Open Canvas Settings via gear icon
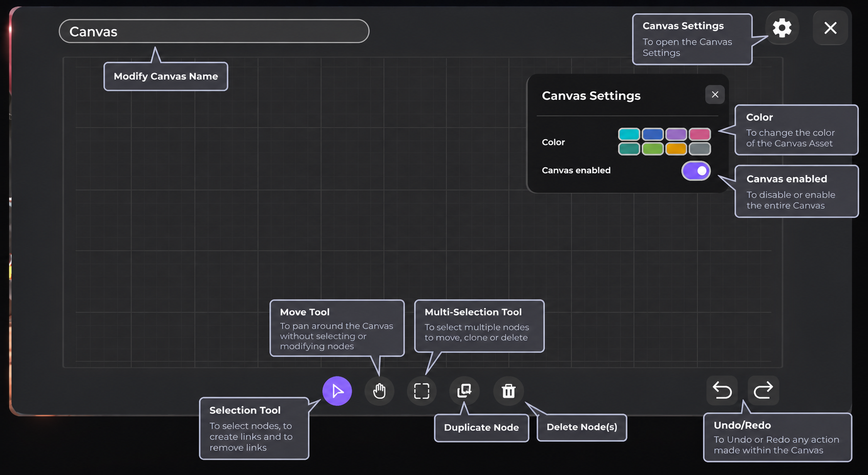 (x=782, y=28)
